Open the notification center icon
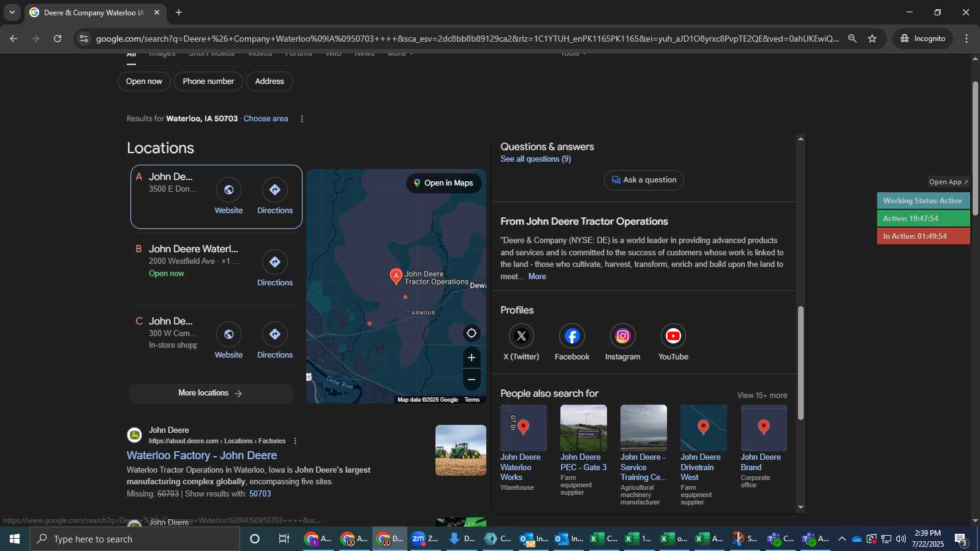Screen dimensions: 980x551 (960, 539)
